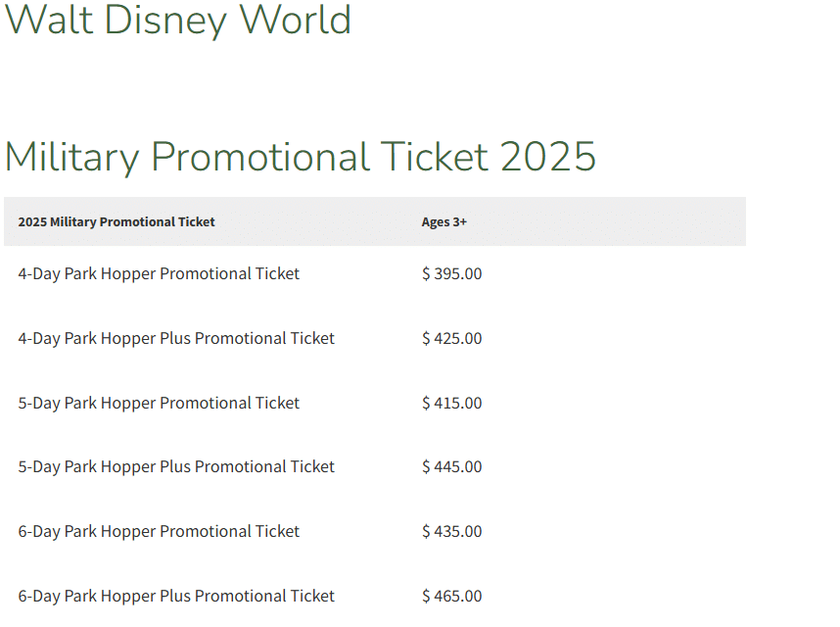Click the $ 445.00 price
Viewport: 840px width, 627px height.
452,467
